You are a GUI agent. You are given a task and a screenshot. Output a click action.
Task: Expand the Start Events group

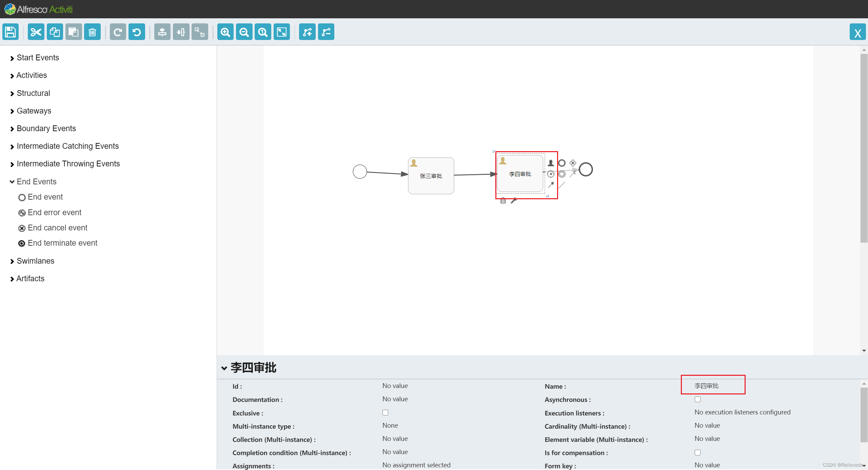point(38,58)
